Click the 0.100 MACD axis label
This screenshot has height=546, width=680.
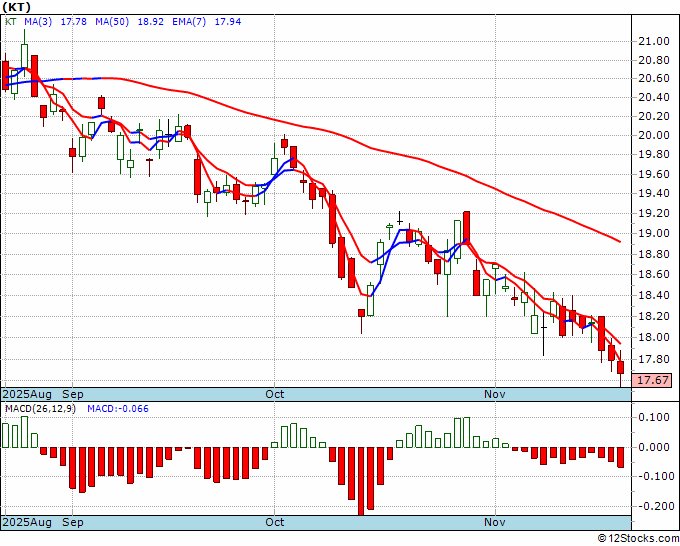[x=656, y=417]
